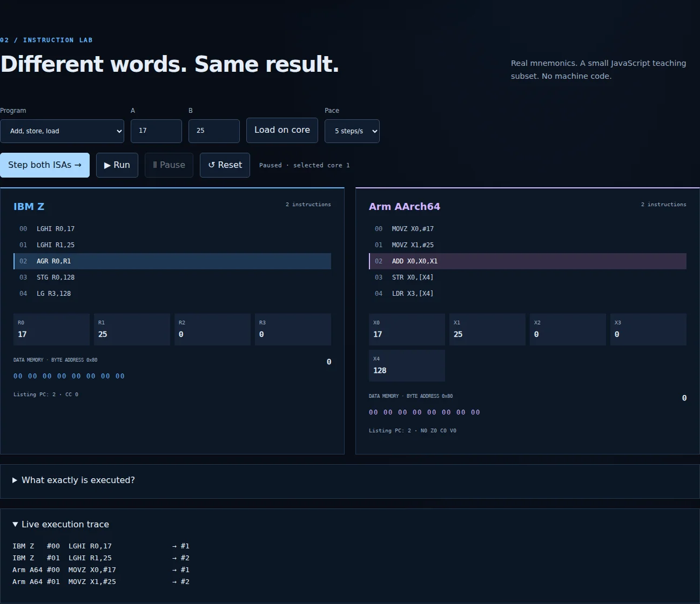
Task: Click '02 / INSTRUCTION LAB' label
Action: click(46, 40)
